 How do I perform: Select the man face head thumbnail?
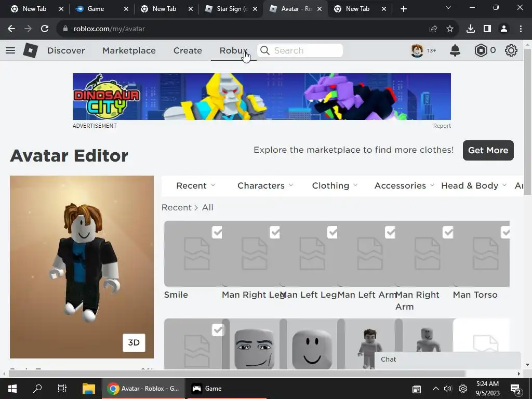(255, 344)
